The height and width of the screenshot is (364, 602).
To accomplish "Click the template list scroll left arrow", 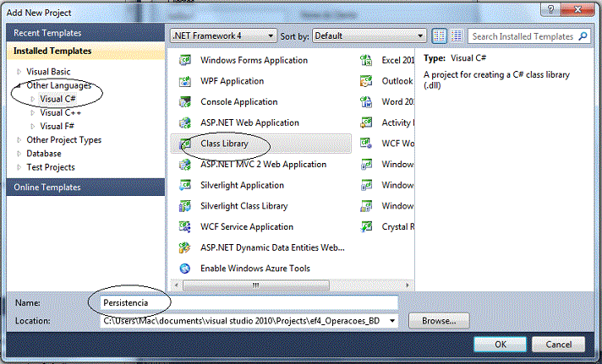I will coord(176,285).
